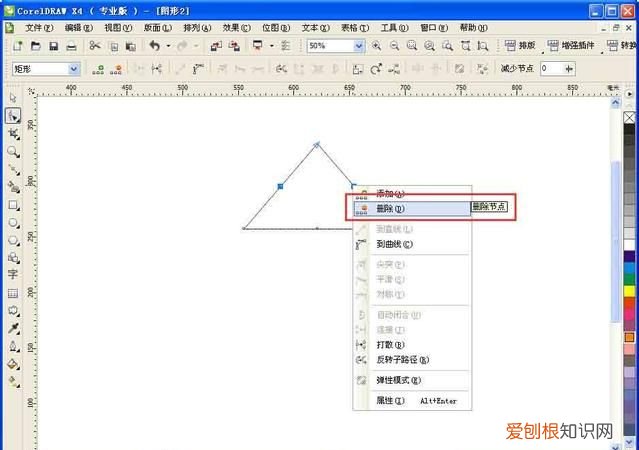Select the Eyedropper tool in toolbox

pyautogui.click(x=13, y=327)
